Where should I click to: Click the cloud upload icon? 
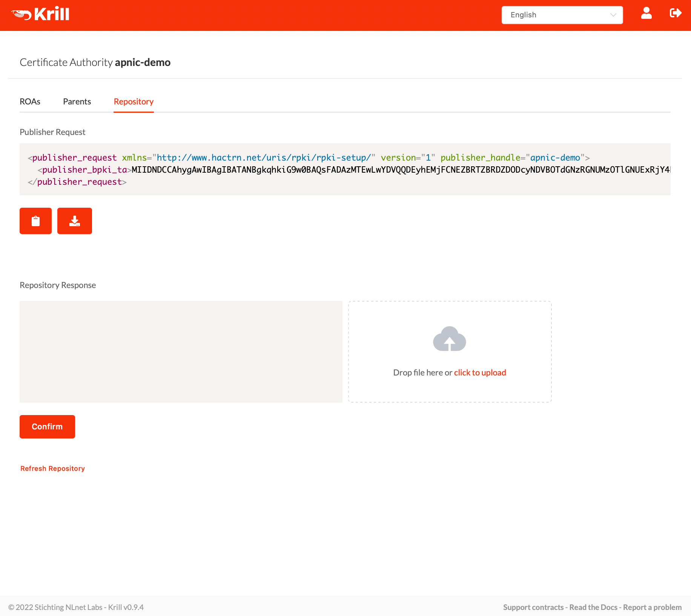click(x=450, y=339)
